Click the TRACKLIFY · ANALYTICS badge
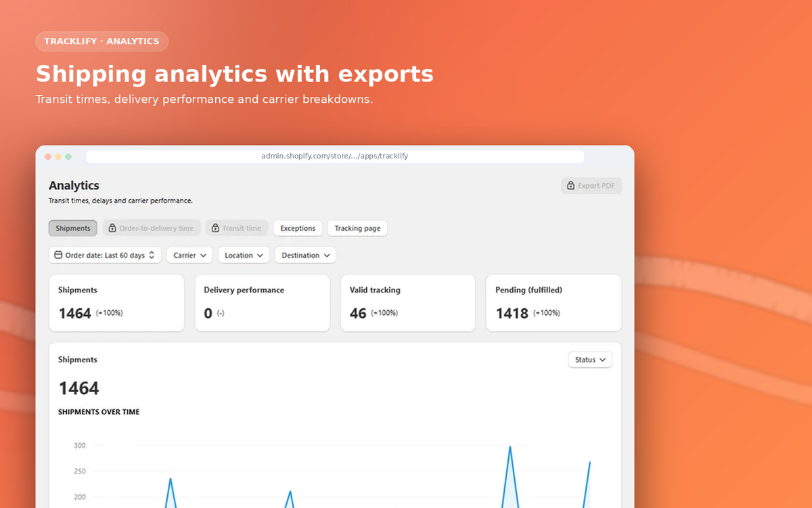Image resolution: width=812 pixels, height=508 pixels. coord(101,41)
